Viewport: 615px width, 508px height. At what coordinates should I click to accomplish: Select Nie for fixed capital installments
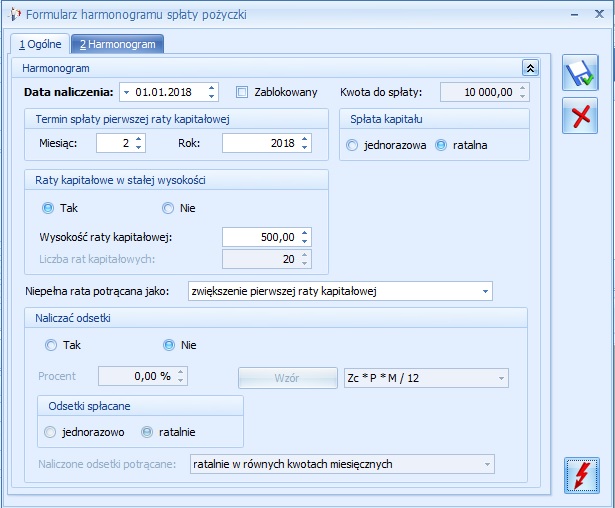pyautogui.click(x=168, y=208)
